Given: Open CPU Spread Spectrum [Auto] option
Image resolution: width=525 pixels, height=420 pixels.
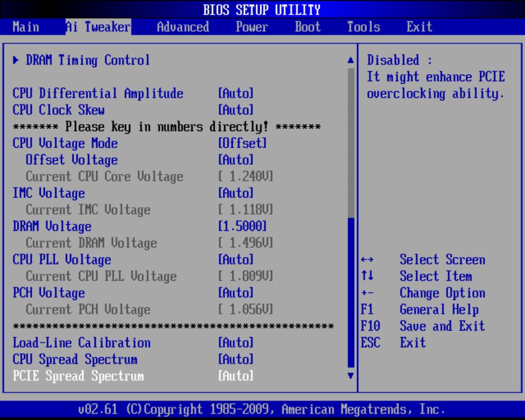Looking at the screenshot, I should [x=236, y=359].
